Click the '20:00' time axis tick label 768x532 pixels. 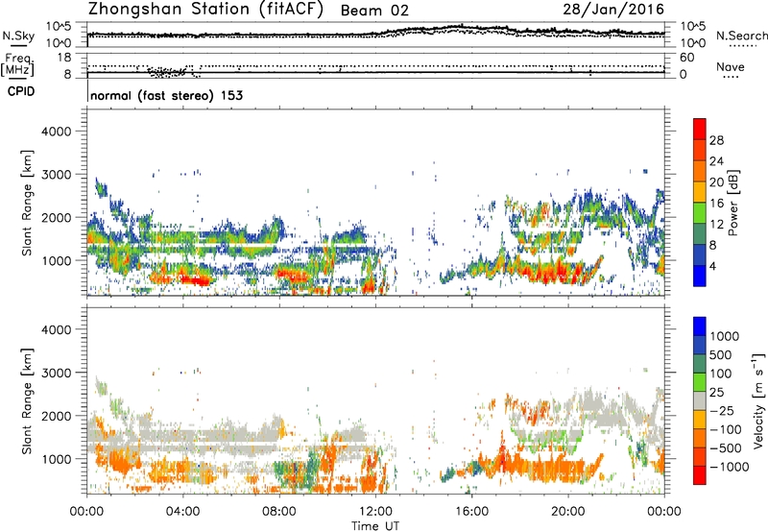568,511
